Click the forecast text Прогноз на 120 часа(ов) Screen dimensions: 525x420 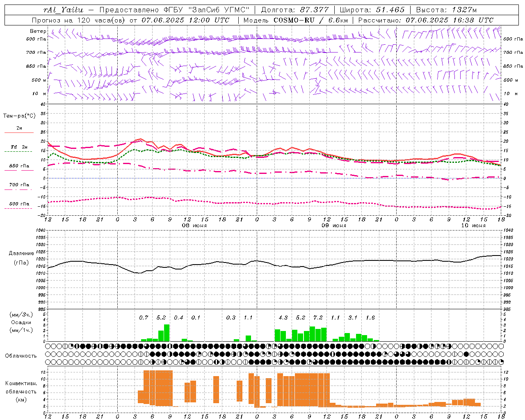pyautogui.click(x=79, y=20)
